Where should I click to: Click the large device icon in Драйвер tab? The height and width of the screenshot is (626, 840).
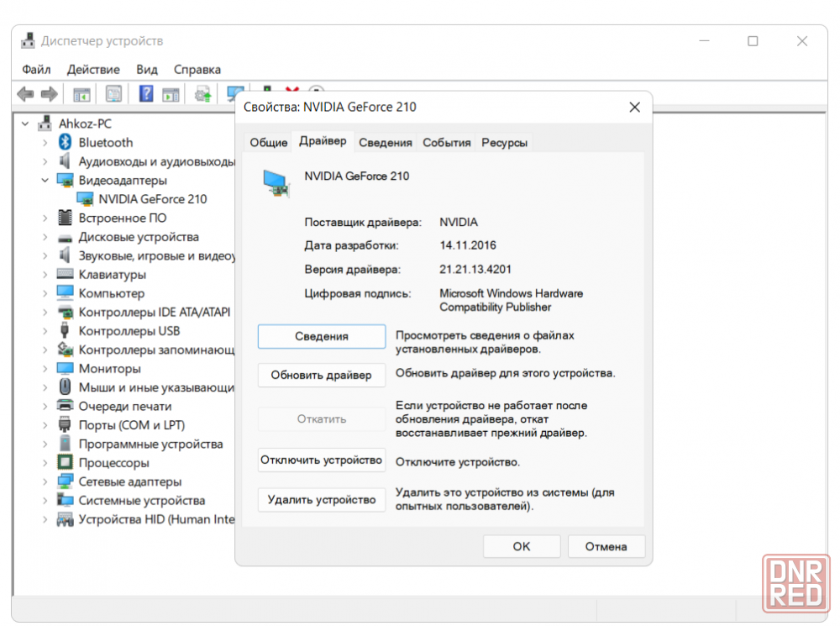pyautogui.click(x=276, y=183)
